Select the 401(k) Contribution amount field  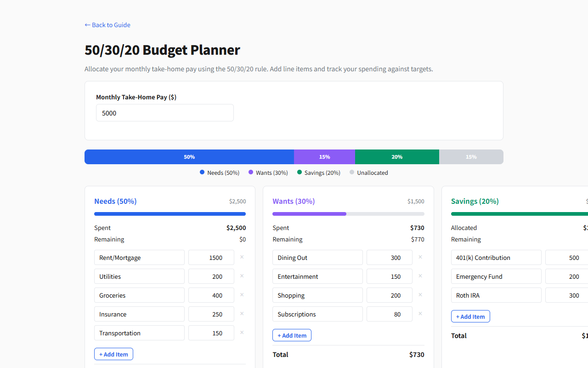coord(570,257)
